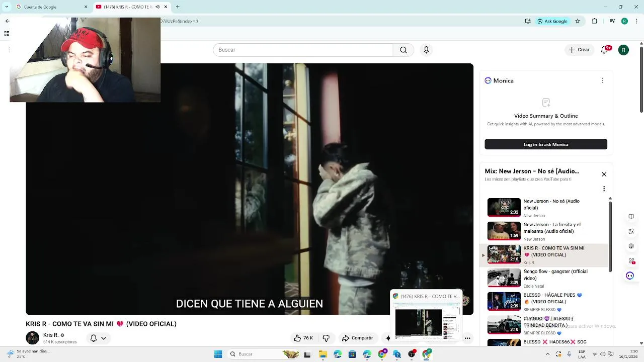The height and width of the screenshot is (362, 644).
Task: Mute the KRIS R tab via speaker icon
Action: tap(157, 7)
